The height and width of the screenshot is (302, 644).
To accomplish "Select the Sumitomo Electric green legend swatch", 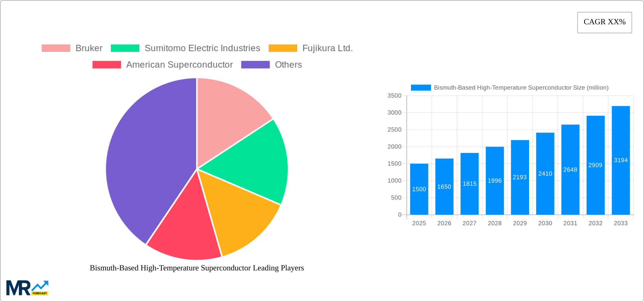I will tap(125, 48).
